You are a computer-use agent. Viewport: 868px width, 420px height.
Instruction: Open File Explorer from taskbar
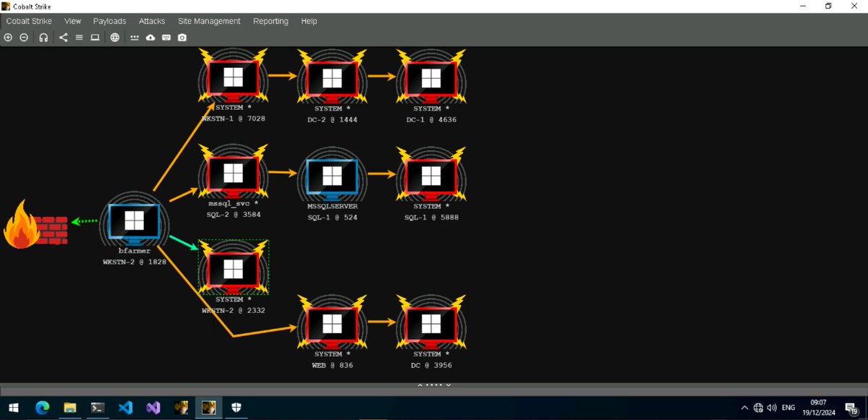(x=71, y=407)
